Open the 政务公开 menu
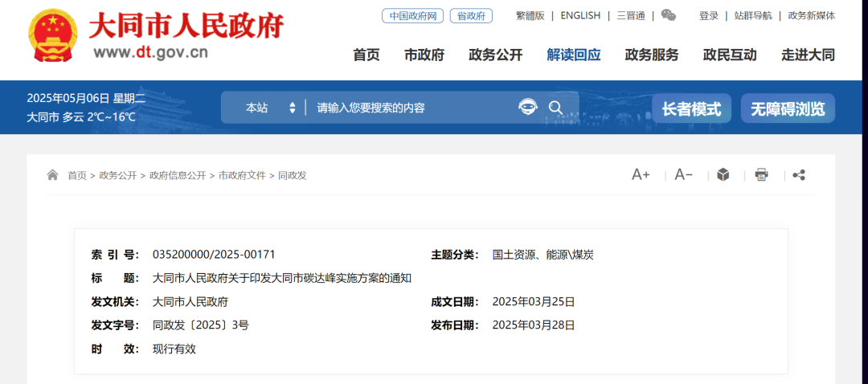Screen dimensions: 868x384 [495, 55]
